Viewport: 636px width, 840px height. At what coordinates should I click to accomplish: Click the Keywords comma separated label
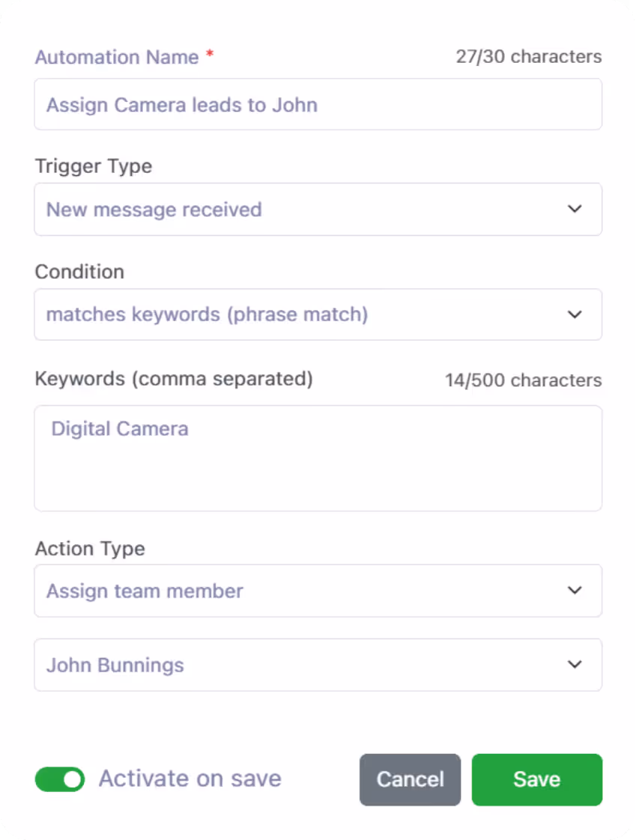coord(175,379)
